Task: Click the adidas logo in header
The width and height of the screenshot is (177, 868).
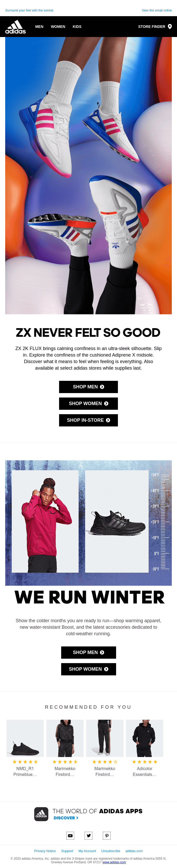Action: pos(15,27)
